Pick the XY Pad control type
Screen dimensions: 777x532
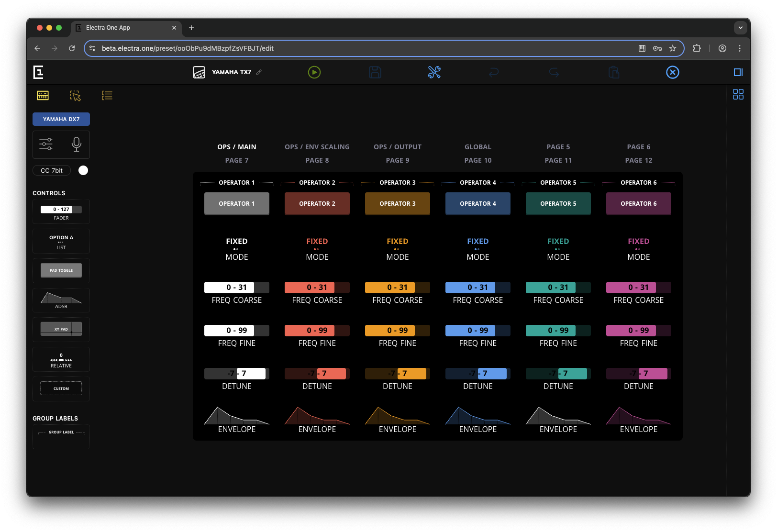tap(61, 330)
